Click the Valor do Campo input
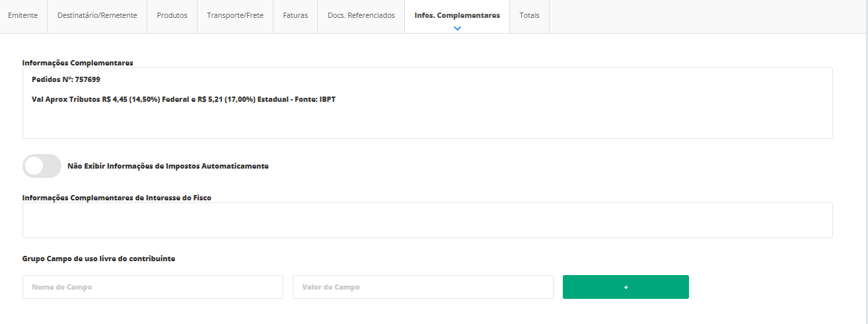 point(423,287)
